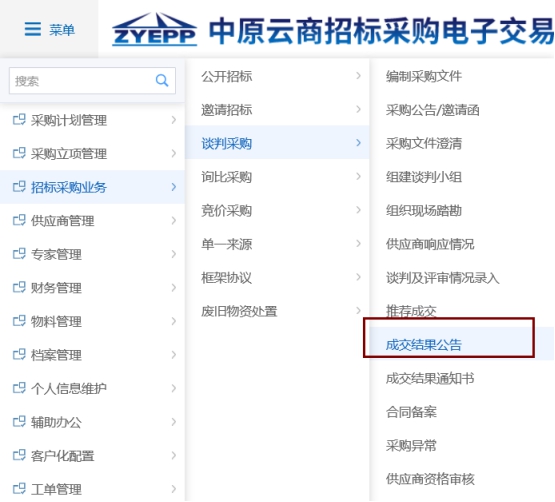Click the icon beside 专家管理
The image size is (555, 502).
tap(19, 254)
